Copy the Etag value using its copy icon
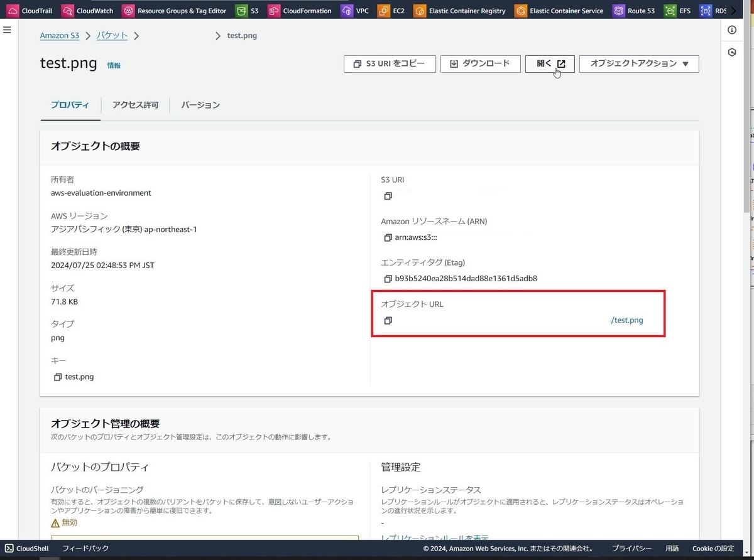This screenshot has width=754, height=560. coord(388,279)
